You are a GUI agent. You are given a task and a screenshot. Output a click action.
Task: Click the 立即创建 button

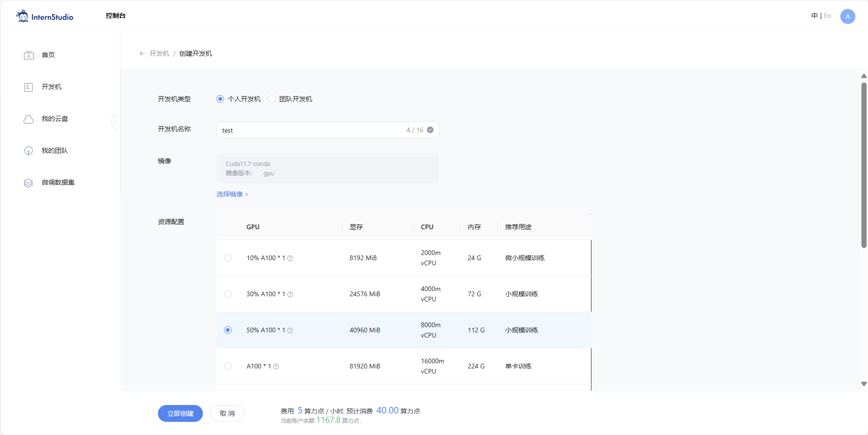(x=180, y=413)
